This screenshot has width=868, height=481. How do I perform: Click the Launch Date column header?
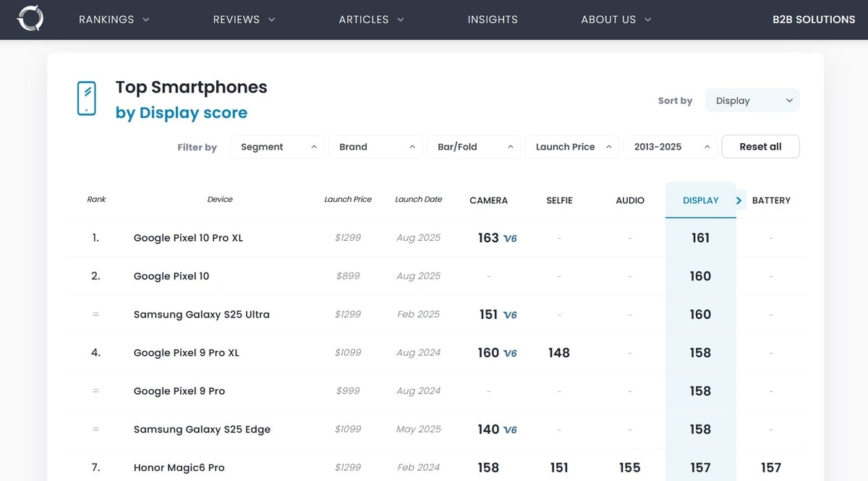(x=419, y=200)
